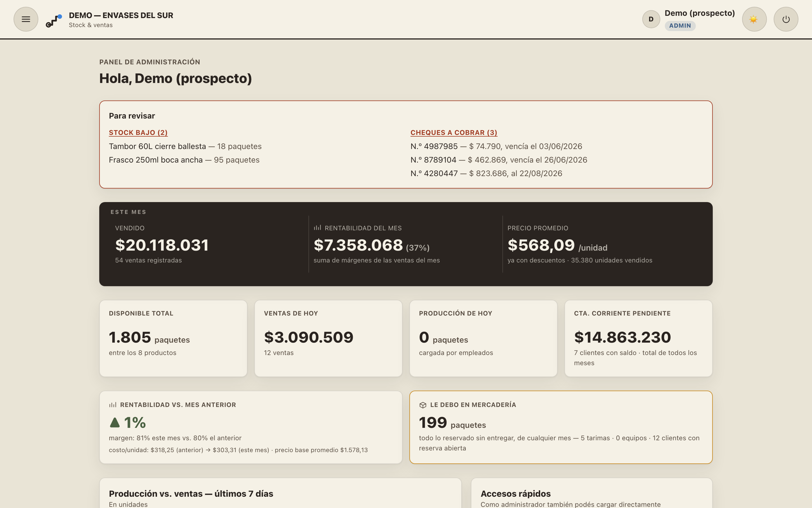Click Tambor 60L cierre ballesta row
Viewport: 812px width, 508px height.
[185, 146]
